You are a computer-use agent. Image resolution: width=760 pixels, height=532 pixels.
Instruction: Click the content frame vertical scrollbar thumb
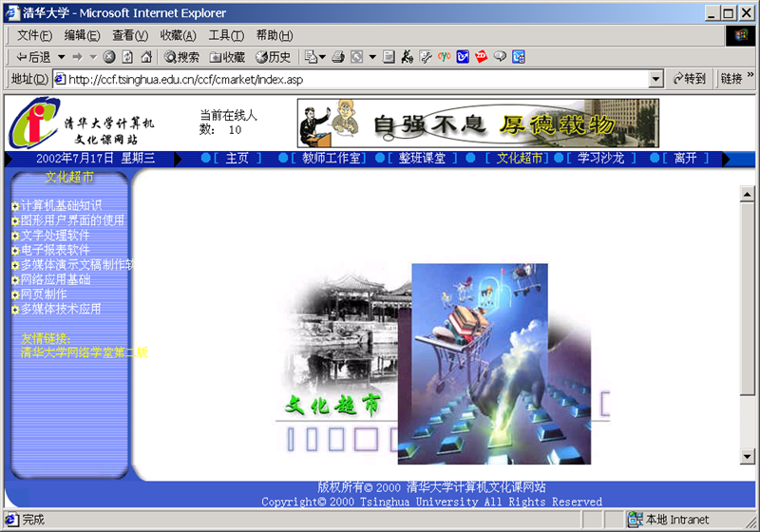pos(748,299)
